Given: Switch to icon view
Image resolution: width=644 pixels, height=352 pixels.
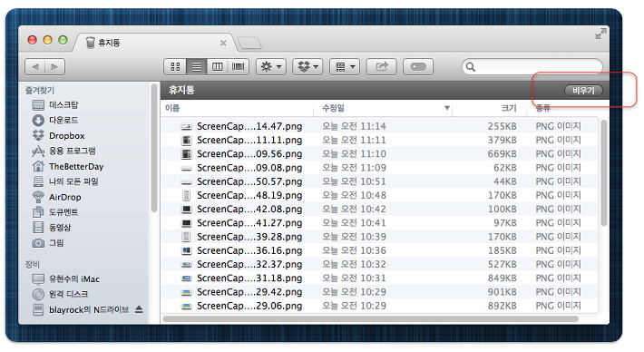Looking at the screenshot, I should [x=175, y=66].
